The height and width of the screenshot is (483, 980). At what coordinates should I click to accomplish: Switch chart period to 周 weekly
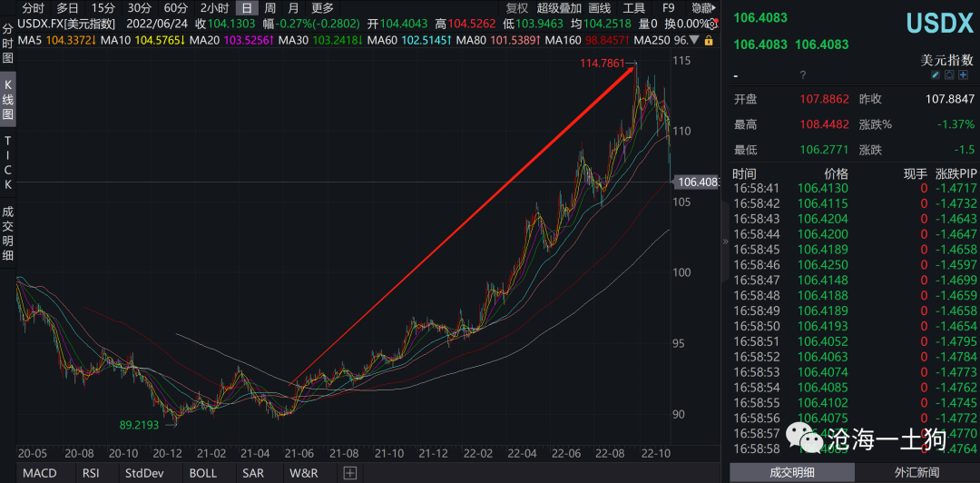pos(269,8)
